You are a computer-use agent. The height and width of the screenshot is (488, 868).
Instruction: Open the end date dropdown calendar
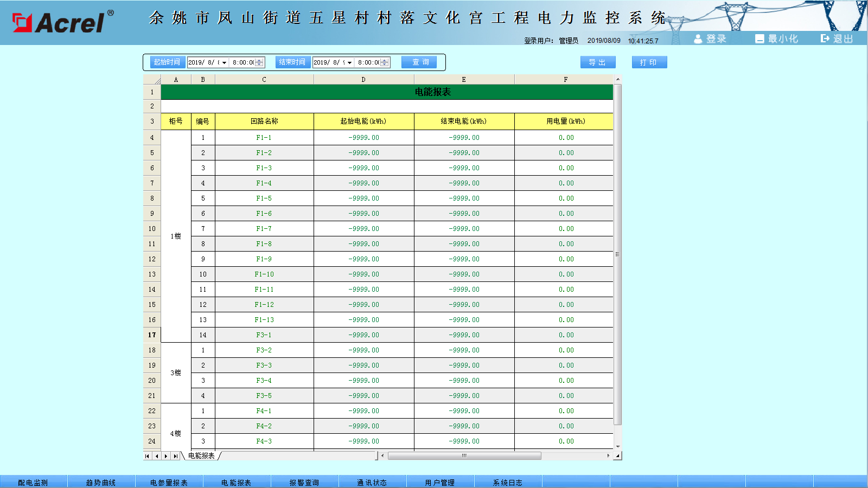[x=349, y=63]
